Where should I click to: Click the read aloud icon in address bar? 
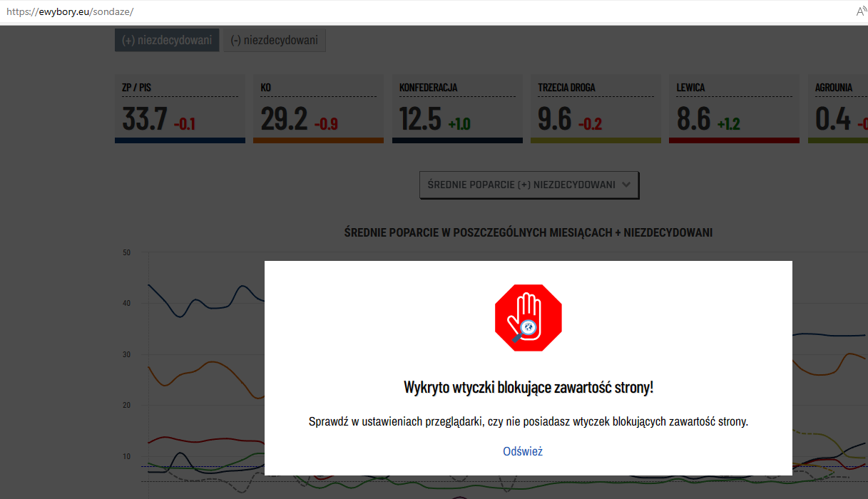[x=861, y=12]
